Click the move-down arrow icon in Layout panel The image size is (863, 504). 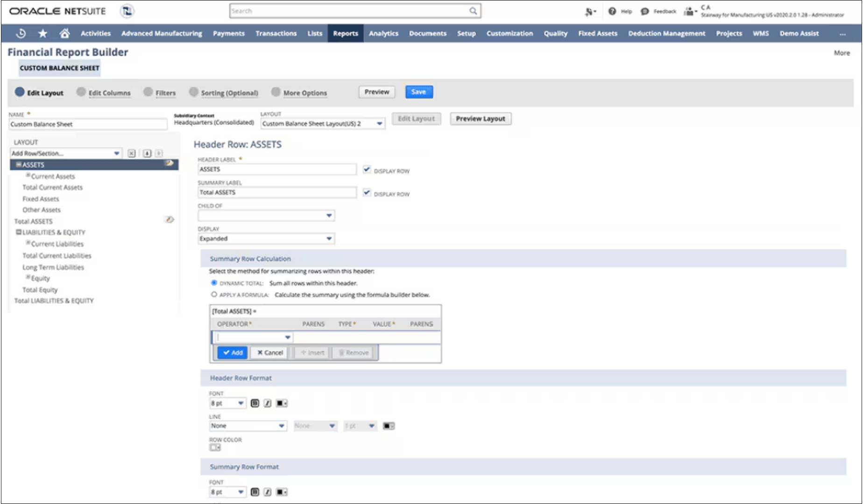click(146, 153)
